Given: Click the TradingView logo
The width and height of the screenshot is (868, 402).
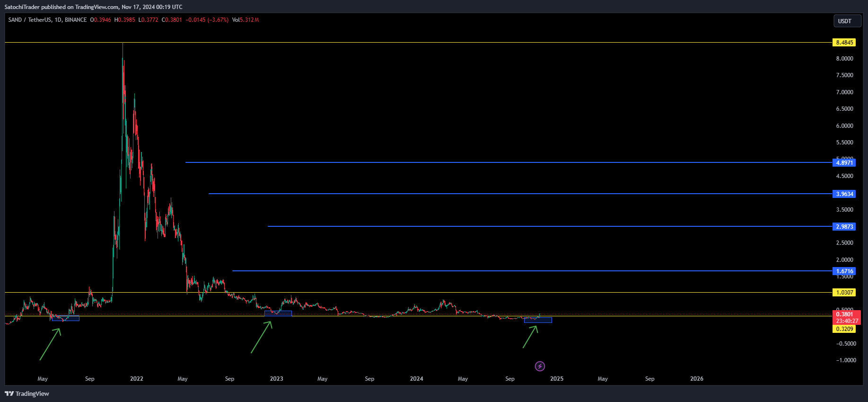Looking at the screenshot, I should pyautogui.click(x=27, y=393).
